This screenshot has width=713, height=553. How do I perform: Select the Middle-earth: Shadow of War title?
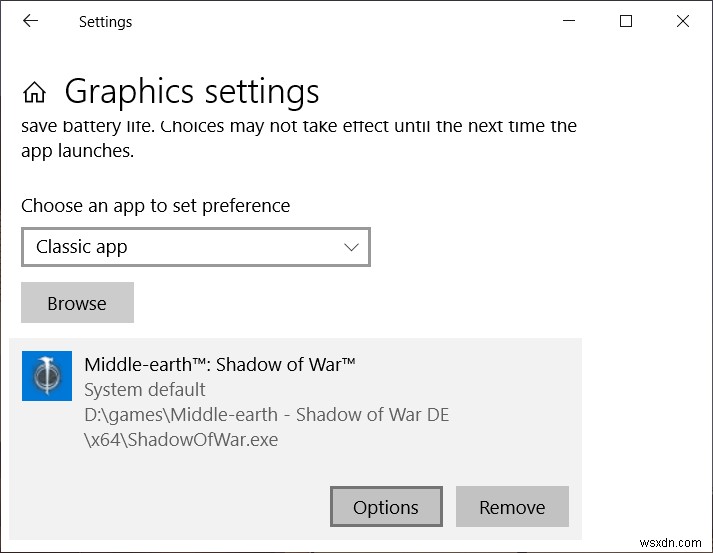[220, 364]
